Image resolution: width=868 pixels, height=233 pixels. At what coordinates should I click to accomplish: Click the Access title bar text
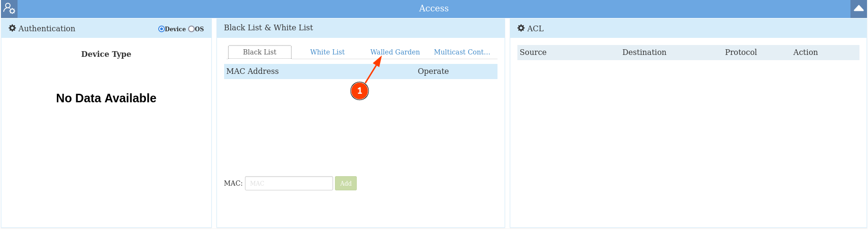tap(434, 9)
